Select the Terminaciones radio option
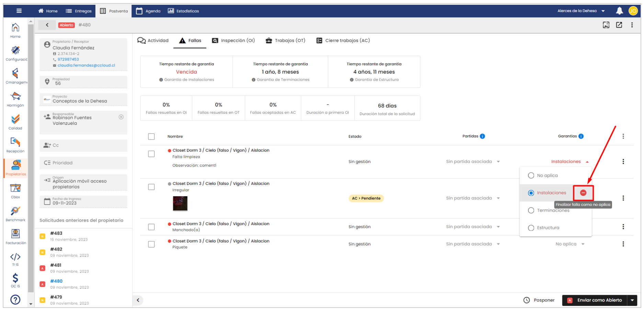 pyautogui.click(x=531, y=210)
